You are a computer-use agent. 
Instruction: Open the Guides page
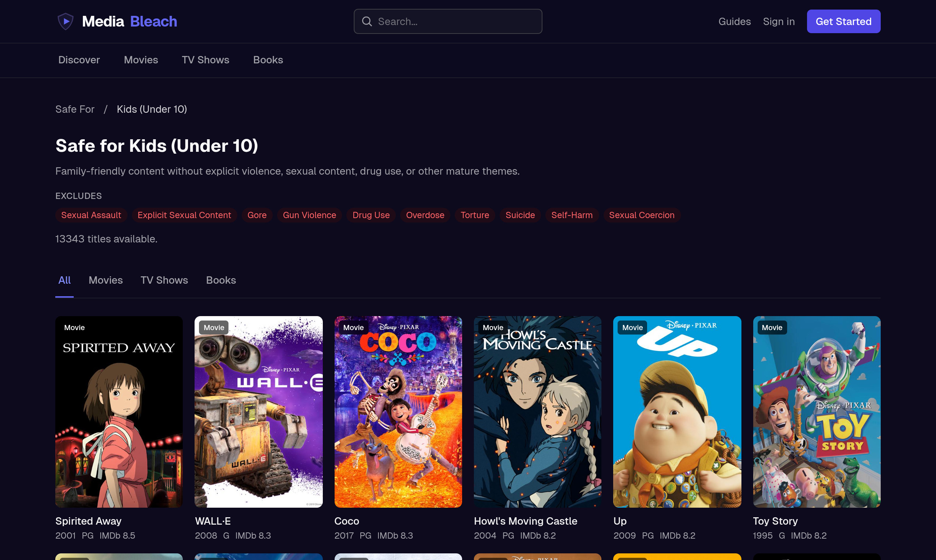pos(734,21)
